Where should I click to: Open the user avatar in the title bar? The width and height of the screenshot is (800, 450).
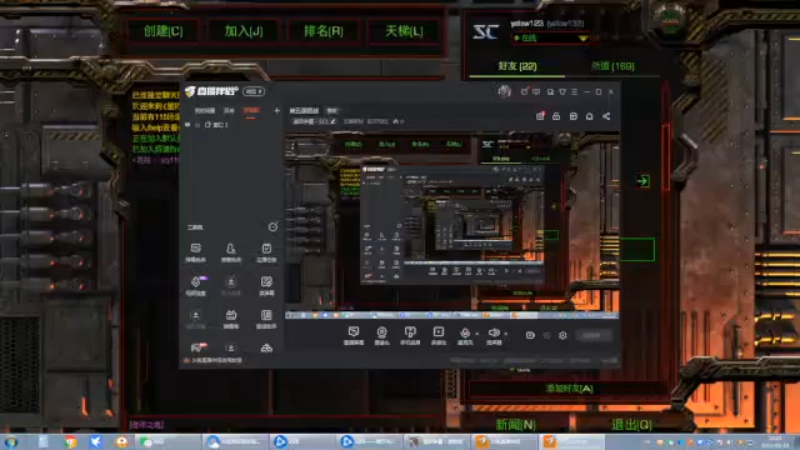click(504, 91)
